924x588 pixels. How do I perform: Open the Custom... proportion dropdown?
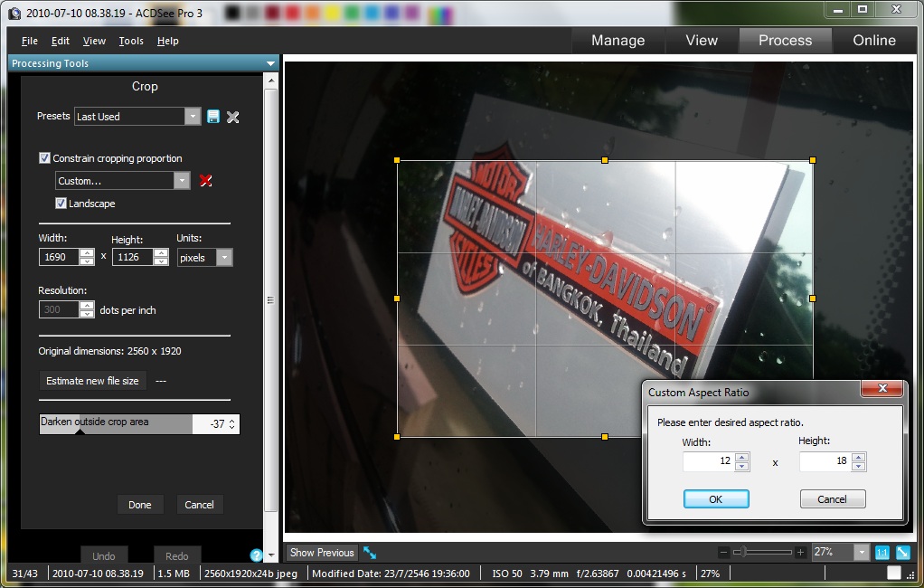182,180
